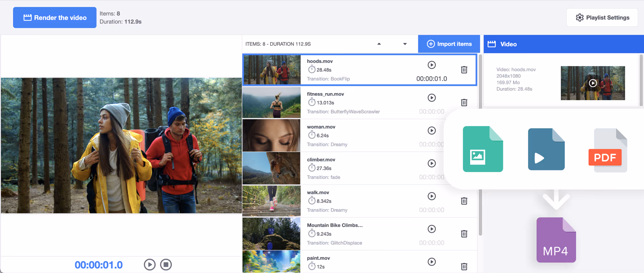Delete hoods.mov from the playlist
Viewport: 644px width, 273px height.
[464, 70]
